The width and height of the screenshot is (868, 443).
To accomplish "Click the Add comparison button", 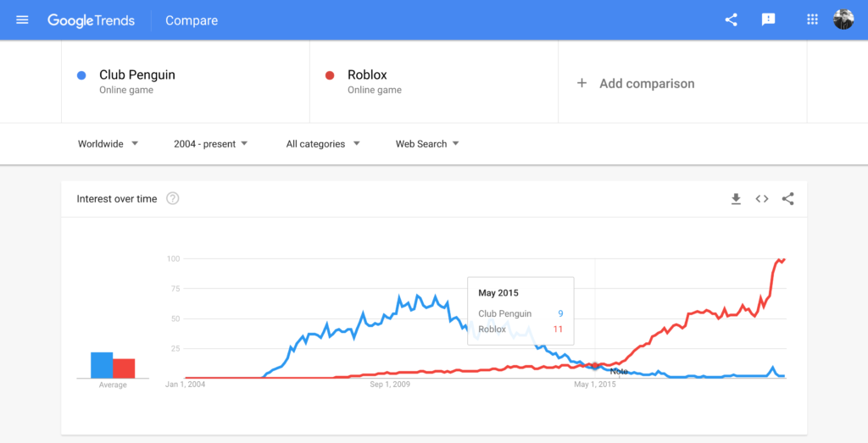I will tap(647, 83).
